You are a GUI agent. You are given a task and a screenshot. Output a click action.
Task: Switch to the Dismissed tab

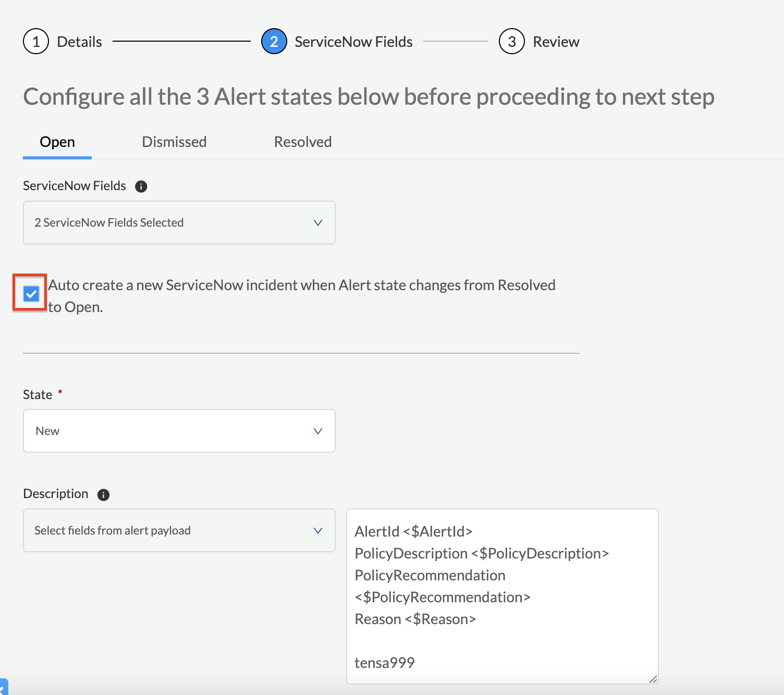click(174, 142)
